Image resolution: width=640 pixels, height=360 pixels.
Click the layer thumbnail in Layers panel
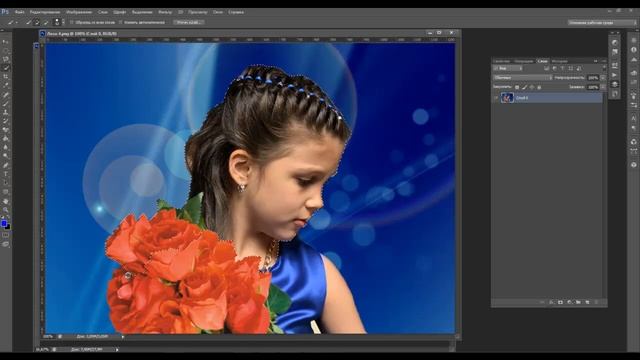[x=507, y=98]
